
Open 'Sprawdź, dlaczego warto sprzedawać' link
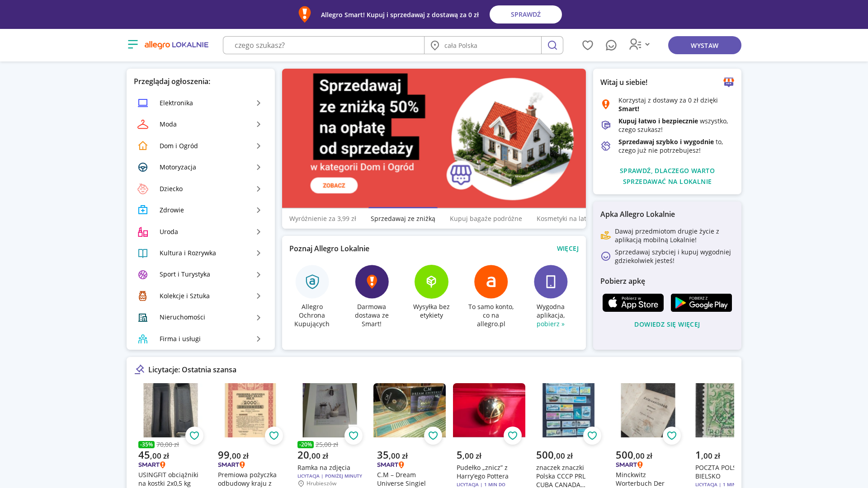point(667,176)
